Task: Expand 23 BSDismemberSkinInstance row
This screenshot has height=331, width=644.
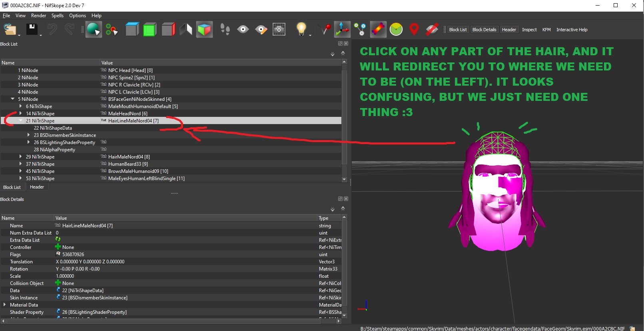Action: coord(28,135)
